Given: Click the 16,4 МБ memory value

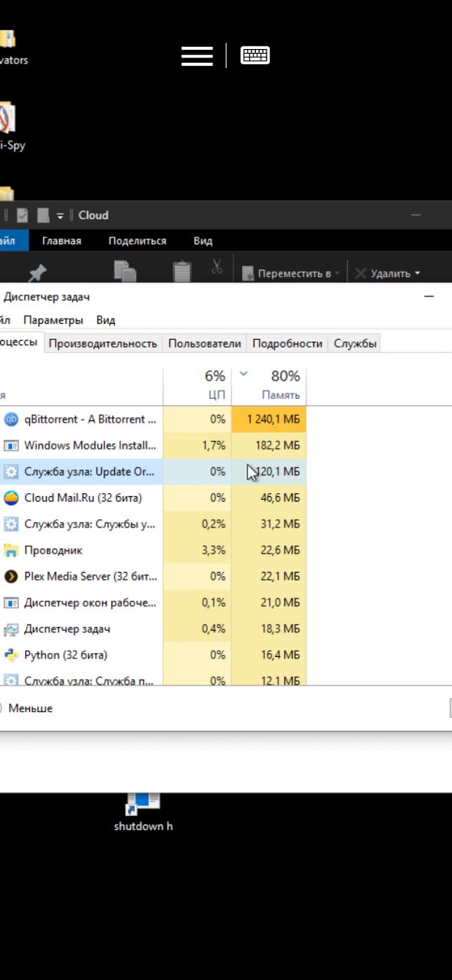Looking at the screenshot, I should click(x=281, y=655).
